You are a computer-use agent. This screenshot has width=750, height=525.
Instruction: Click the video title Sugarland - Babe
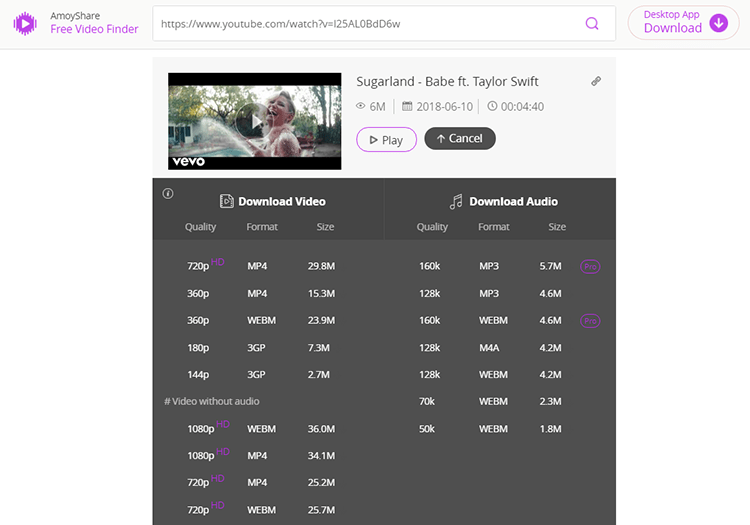[447, 82]
